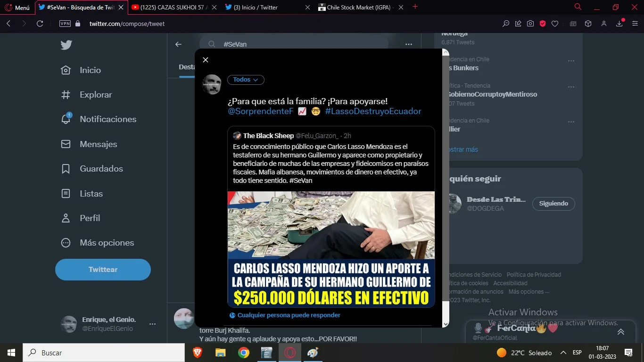Open Notificaciones in the sidebar
The image size is (644, 362).
[99, 119]
